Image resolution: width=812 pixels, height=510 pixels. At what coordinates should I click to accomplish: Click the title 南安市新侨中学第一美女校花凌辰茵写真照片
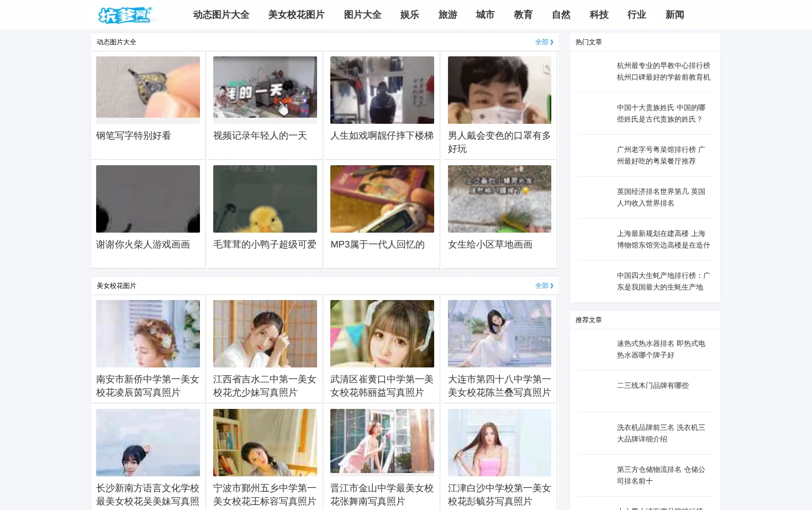point(147,386)
